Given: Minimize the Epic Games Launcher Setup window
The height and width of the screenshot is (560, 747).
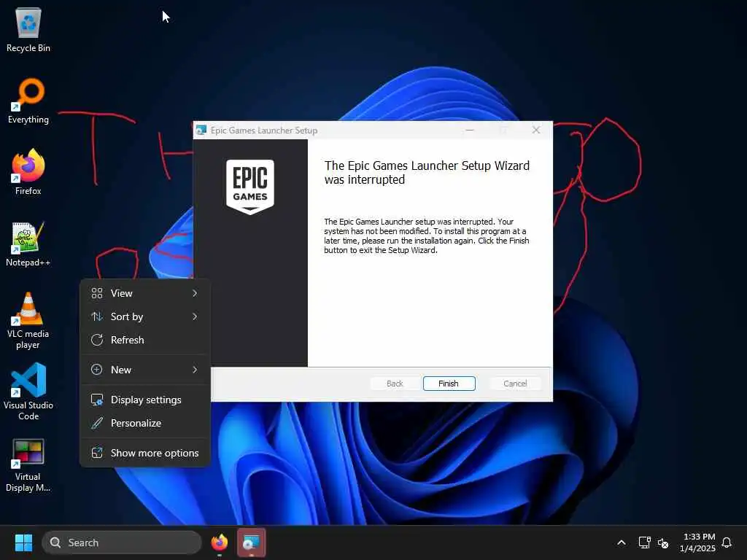Looking at the screenshot, I should (x=470, y=130).
